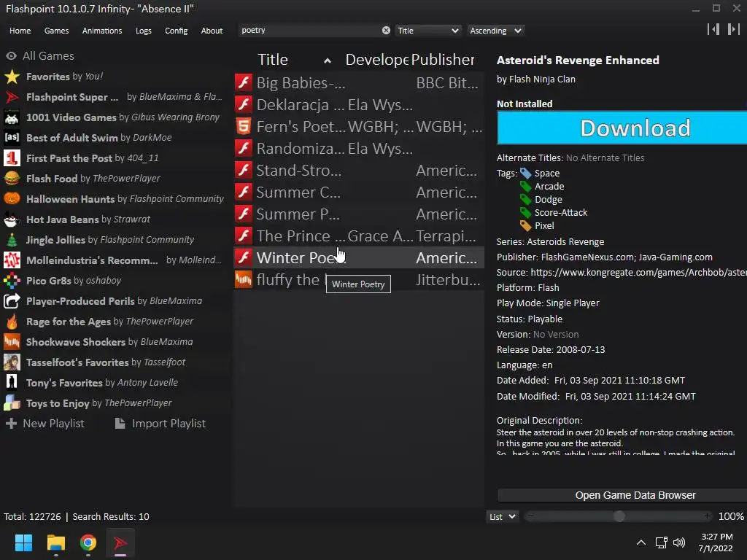
Task: Open Chrome from the taskbar
Action: tap(88, 542)
